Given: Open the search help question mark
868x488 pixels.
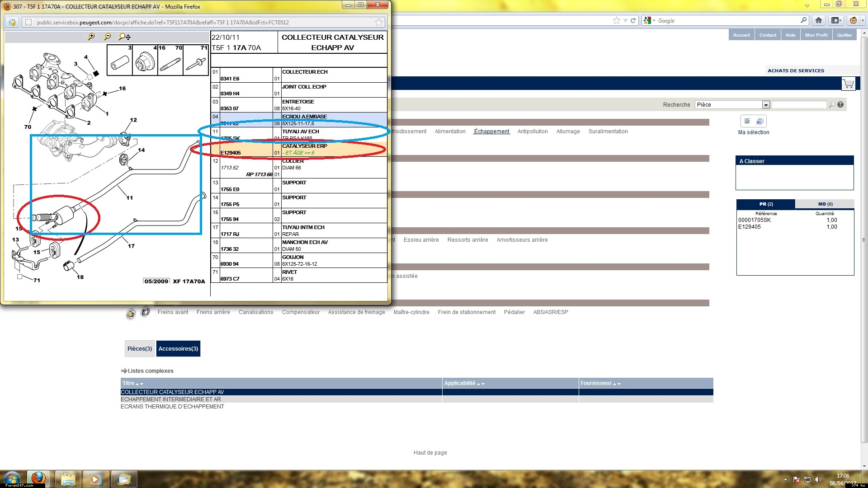Looking at the screenshot, I should 840,105.
